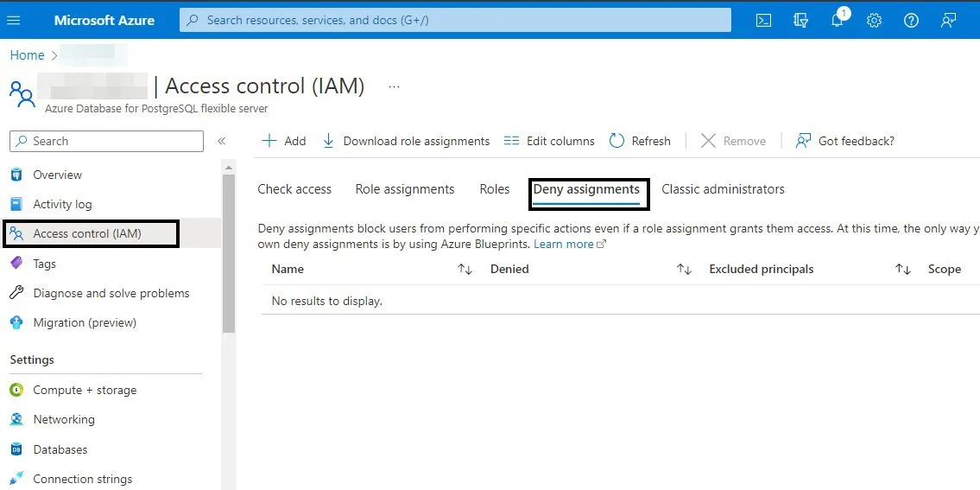Click the Settings section heading in sidebar
The width and height of the screenshot is (980, 490).
pos(32,360)
